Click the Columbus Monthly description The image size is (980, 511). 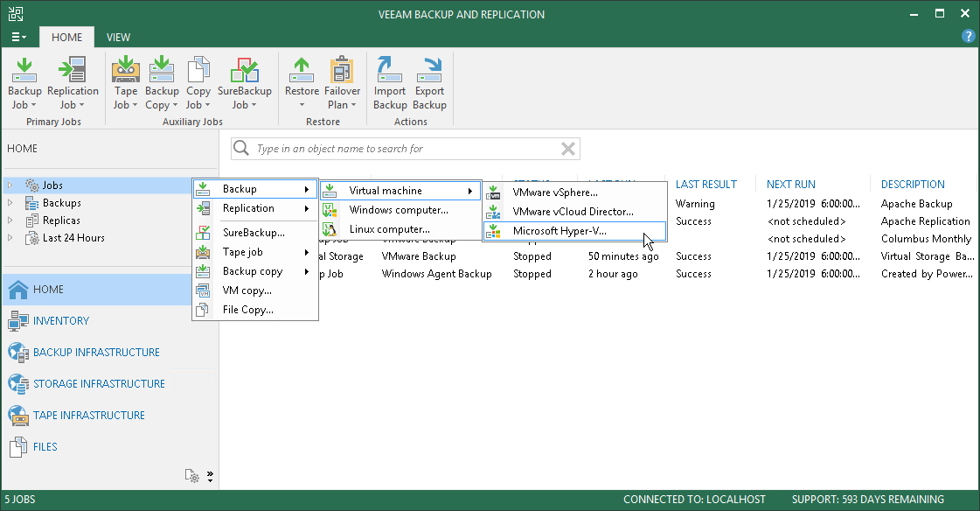click(x=927, y=239)
